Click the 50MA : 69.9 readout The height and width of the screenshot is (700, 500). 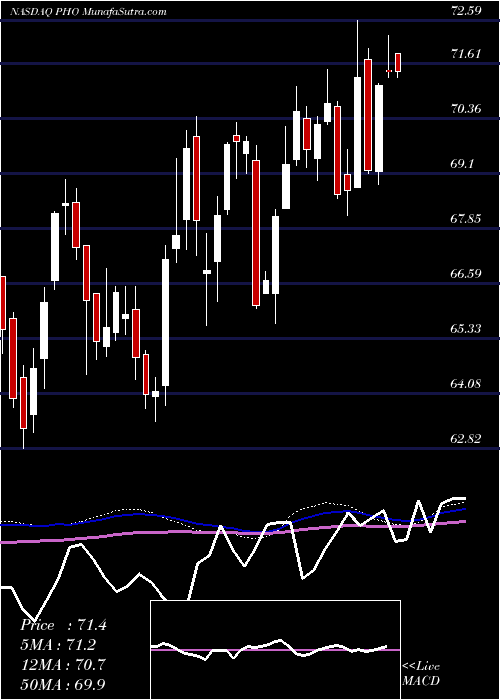click(63, 685)
